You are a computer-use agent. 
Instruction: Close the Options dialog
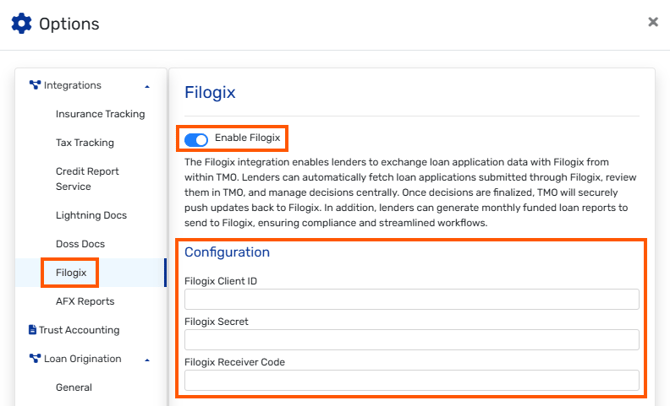[653, 22]
